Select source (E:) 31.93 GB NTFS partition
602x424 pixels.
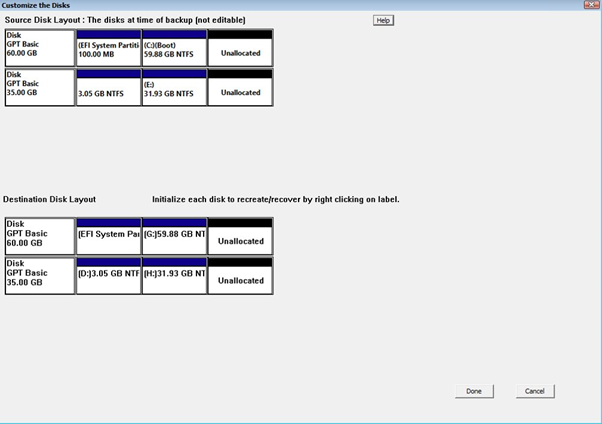pos(174,88)
